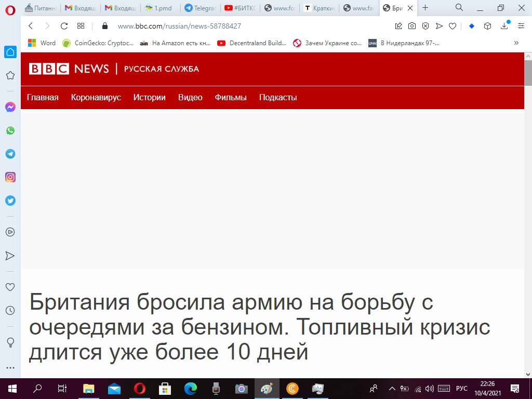Screen dimensions: 532x399
Task: Switch to the Telegram tab
Action: [200, 8]
